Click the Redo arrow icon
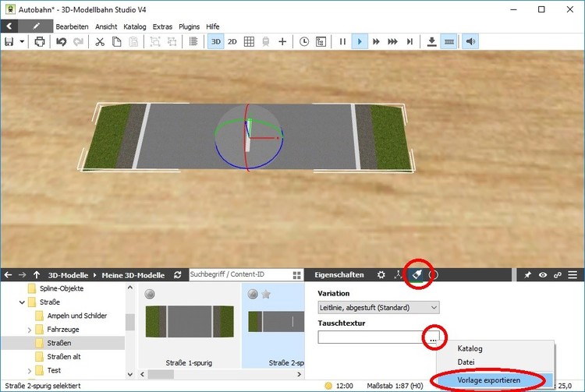Viewport: 585px width, 392px height. [x=78, y=42]
